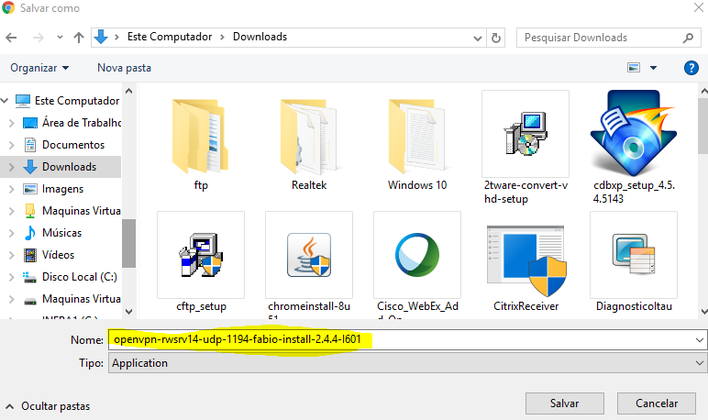Click the search magnifier icon
This screenshot has height=420, width=708.
pyautogui.click(x=688, y=38)
